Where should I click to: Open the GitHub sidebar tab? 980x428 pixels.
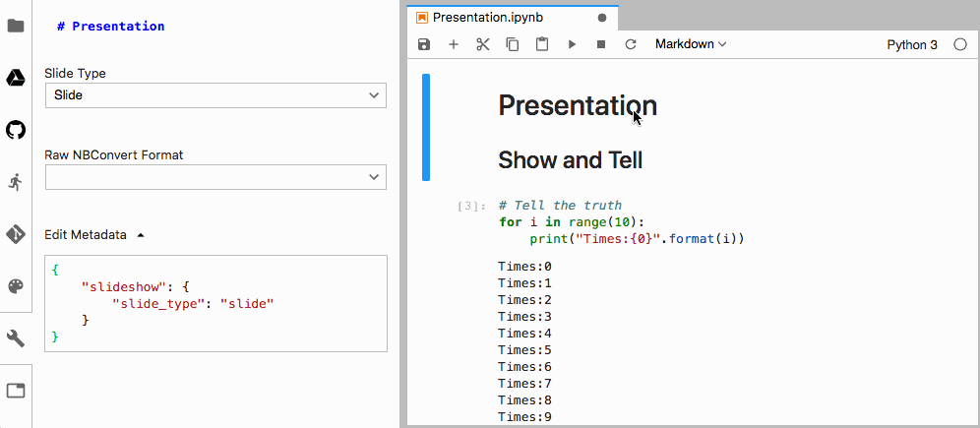16,130
